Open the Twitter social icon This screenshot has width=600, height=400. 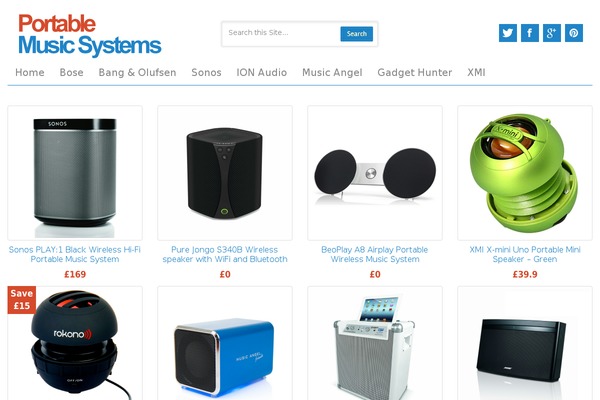click(508, 33)
